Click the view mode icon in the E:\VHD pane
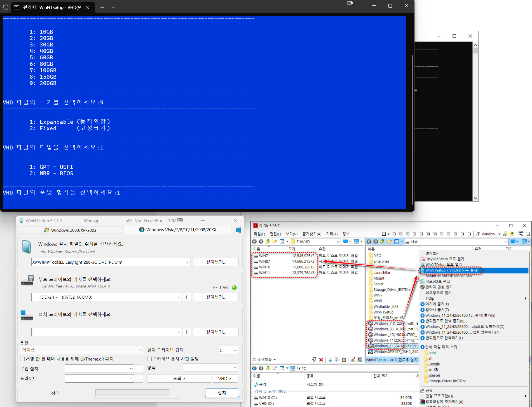 (282, 242)
